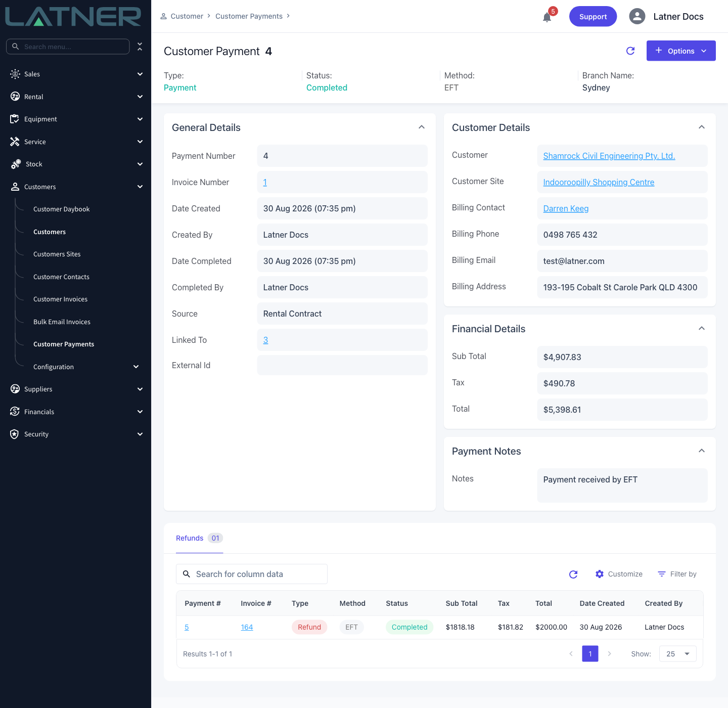Click the Security shield icon

15,434
